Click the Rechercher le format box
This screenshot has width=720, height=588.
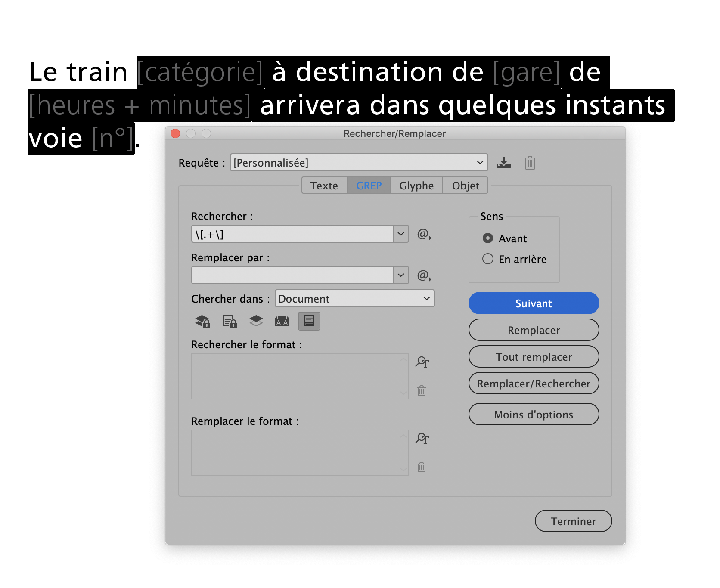tap(300, 376)
